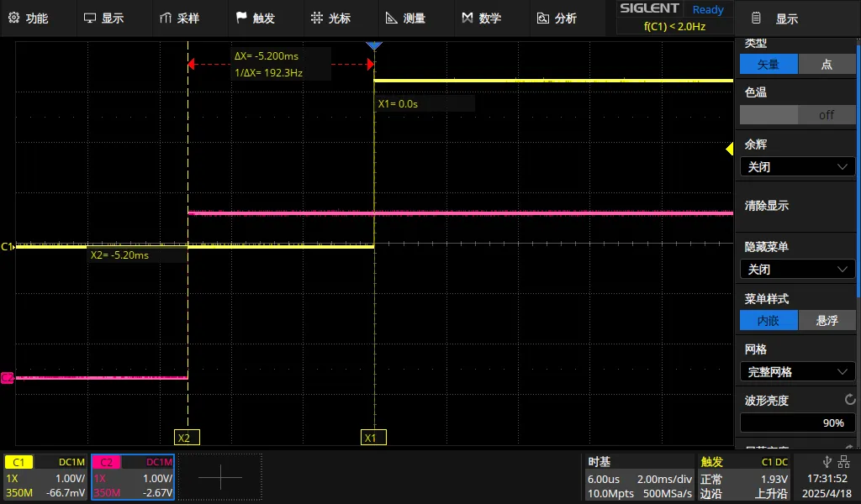Click the 10.0Mpts memory depth
The height and width of the screenshot is (504, 861).
(x=610, y=494)
